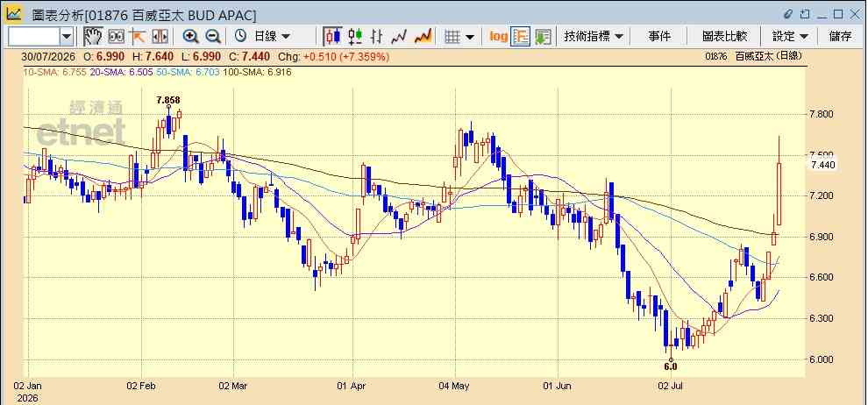
Task: Open the stock code combo box arrow
Action: (67, 37)
